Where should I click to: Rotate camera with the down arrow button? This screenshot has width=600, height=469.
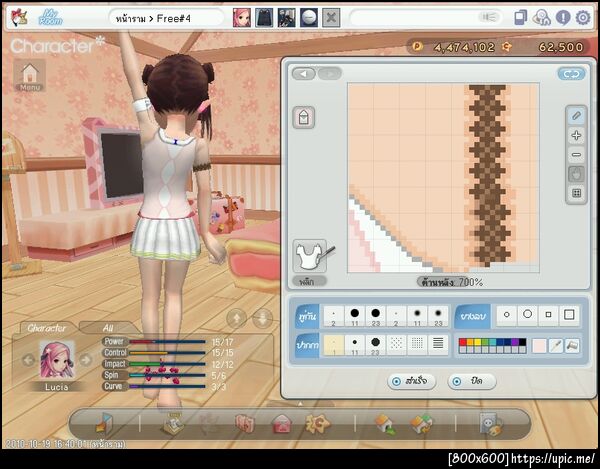263,318
